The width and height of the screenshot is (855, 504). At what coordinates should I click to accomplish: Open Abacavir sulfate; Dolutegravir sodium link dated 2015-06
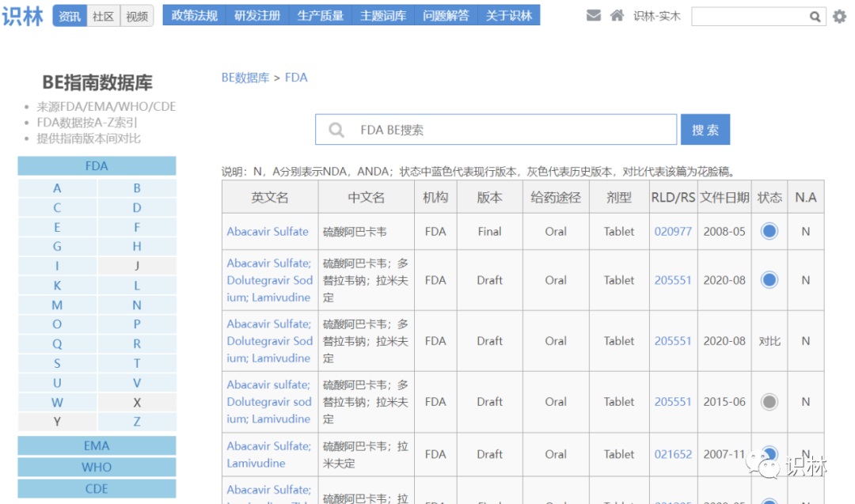(x=269, y=402)
